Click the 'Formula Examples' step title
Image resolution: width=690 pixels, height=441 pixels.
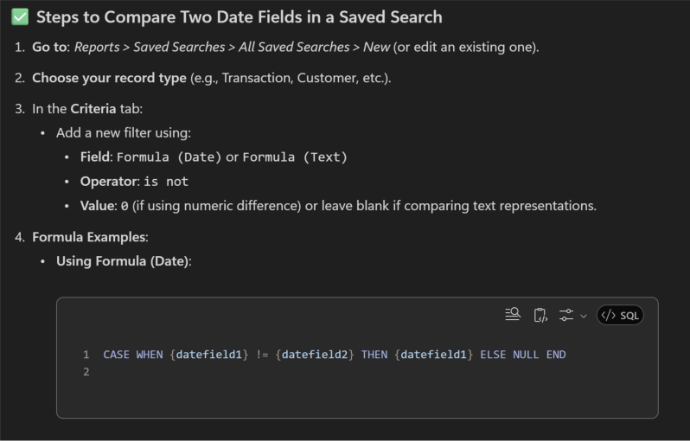click(x=89, y=237)
